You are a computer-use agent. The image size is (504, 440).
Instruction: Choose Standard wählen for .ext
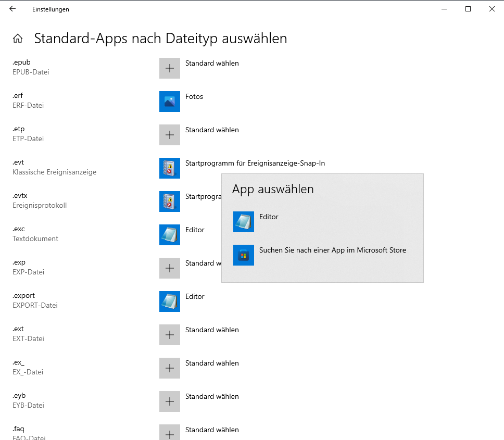[212, 330]
